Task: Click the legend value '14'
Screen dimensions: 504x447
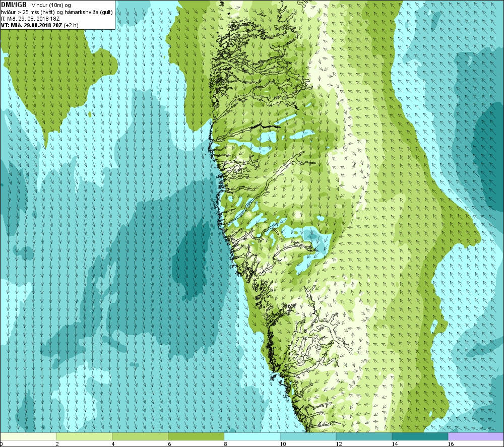Action: (395, 444)
